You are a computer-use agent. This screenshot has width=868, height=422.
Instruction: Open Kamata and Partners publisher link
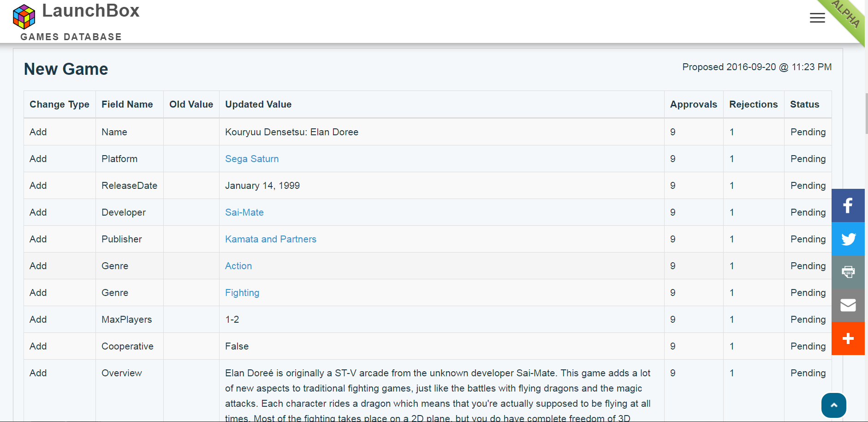pyautogui.click(x=271, y=239)
